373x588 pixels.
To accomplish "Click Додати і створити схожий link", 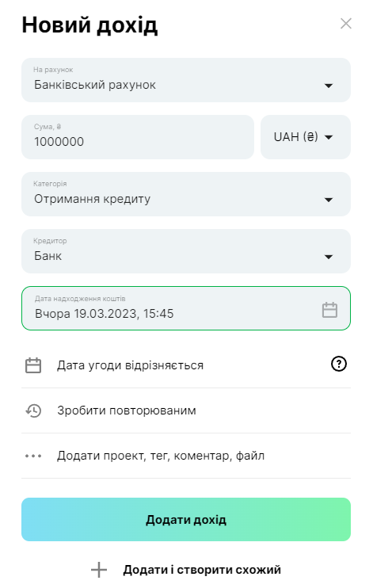I will 202,570.
